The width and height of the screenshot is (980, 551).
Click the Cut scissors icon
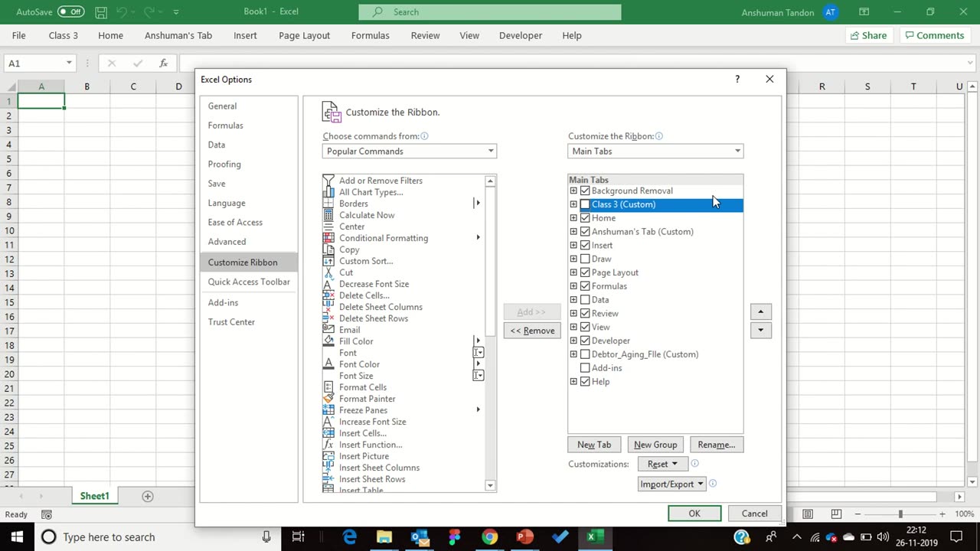[x=328, y=272]
